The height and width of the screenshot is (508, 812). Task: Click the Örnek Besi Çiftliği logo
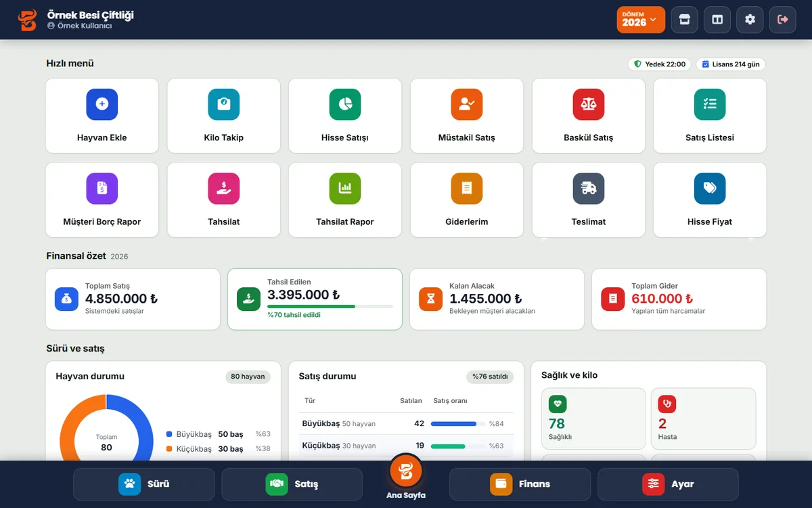28,20
